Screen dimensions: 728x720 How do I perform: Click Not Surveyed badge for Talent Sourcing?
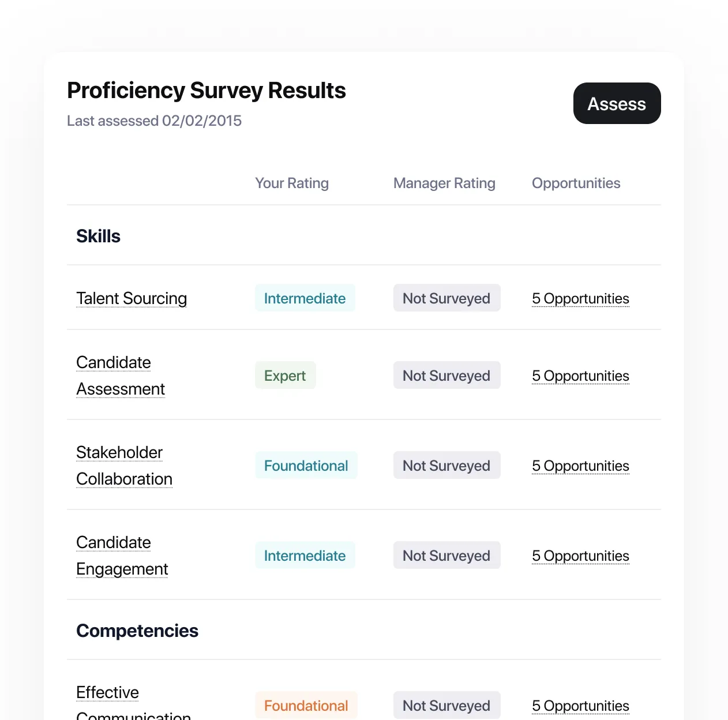click(446, 298)
